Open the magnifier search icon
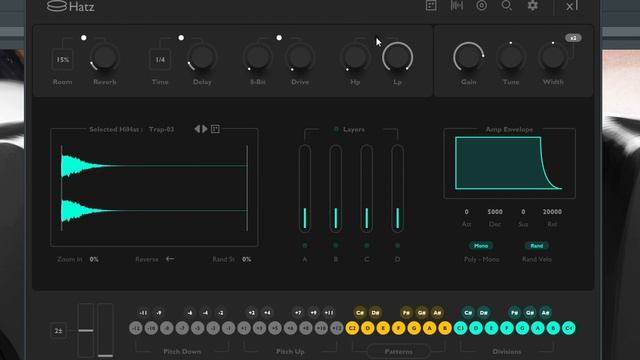640x360 pixels. tap(507, 5)
